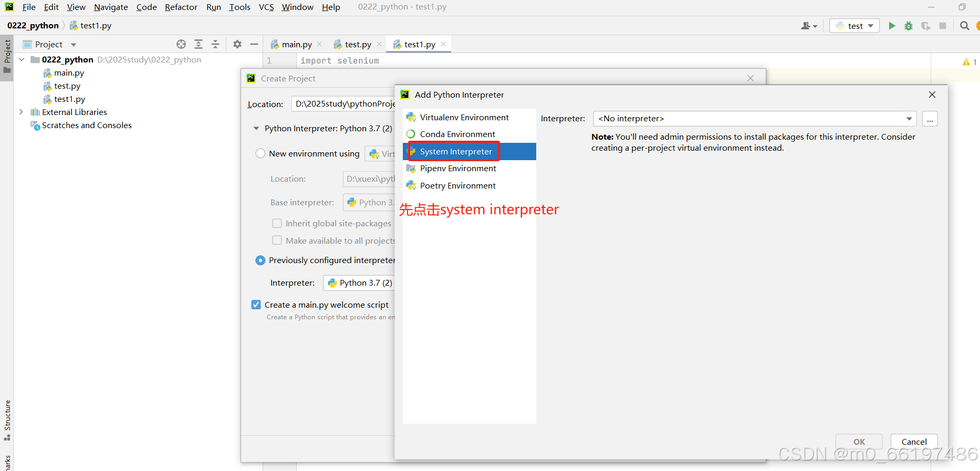
Task: Select Previously configured interpreter radio button
Action: 260,260
